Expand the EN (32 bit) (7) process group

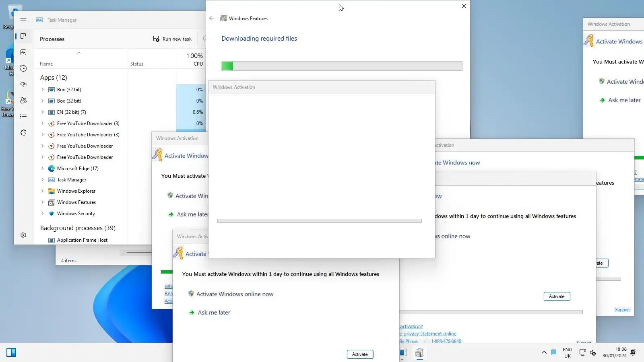[42, 112]
